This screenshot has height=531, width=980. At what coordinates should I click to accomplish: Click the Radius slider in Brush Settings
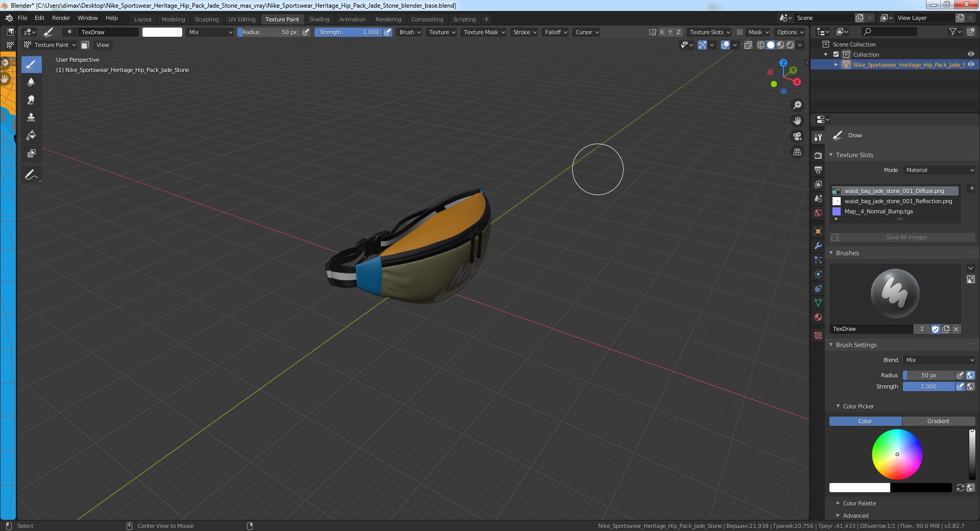pos(928,375)
